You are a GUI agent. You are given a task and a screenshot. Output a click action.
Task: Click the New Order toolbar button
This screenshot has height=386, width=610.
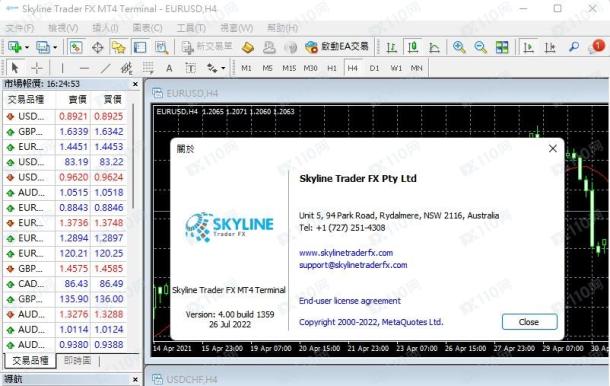207,47
